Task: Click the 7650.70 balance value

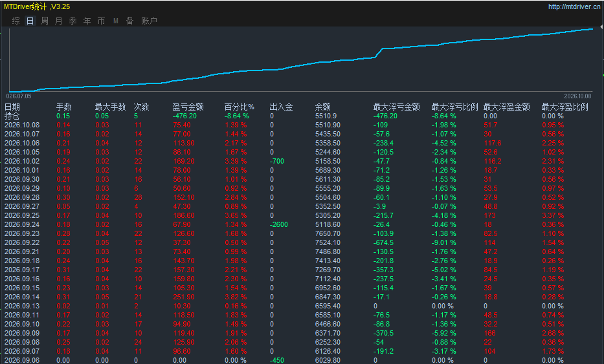Action: (328, 233)
